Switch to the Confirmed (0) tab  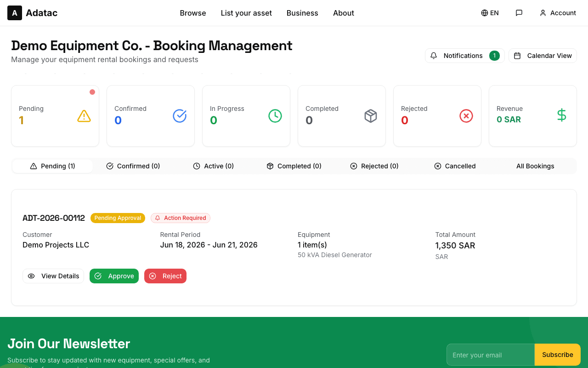(133, 166)
